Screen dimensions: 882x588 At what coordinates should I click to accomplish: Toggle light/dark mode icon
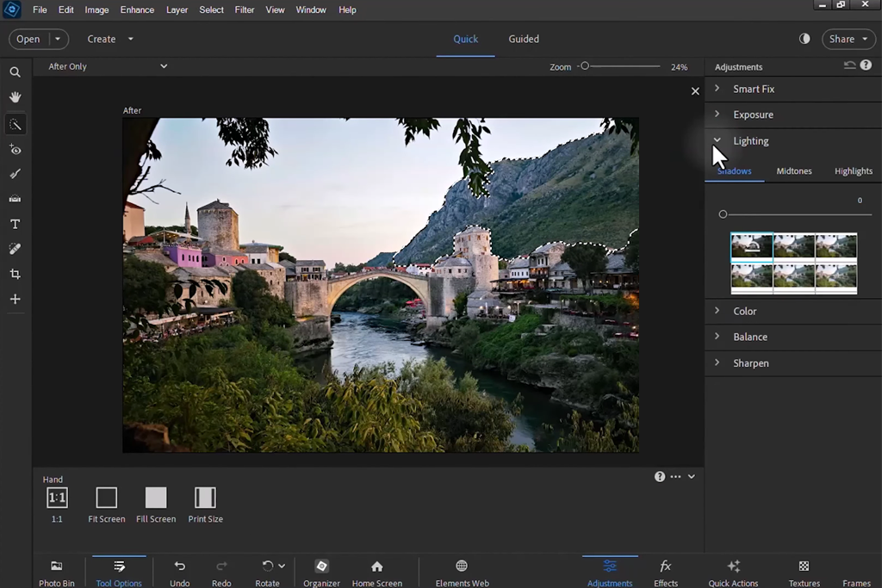click(804, 39)
